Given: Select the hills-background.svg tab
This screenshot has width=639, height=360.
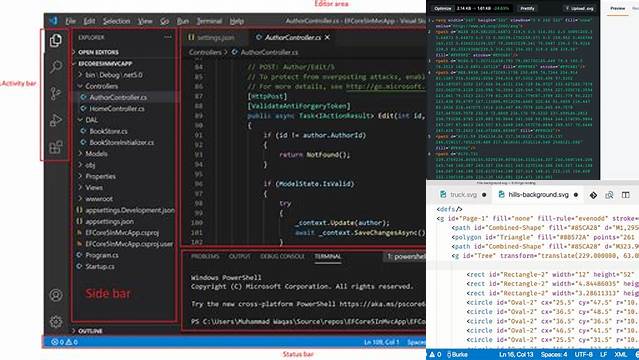Looking at the screenshot, I should coord(538,195).
